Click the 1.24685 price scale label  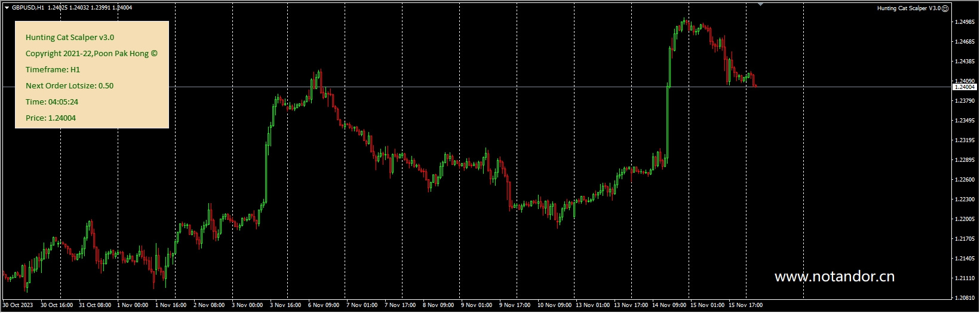pyautogui.click(x=964, y=42)
